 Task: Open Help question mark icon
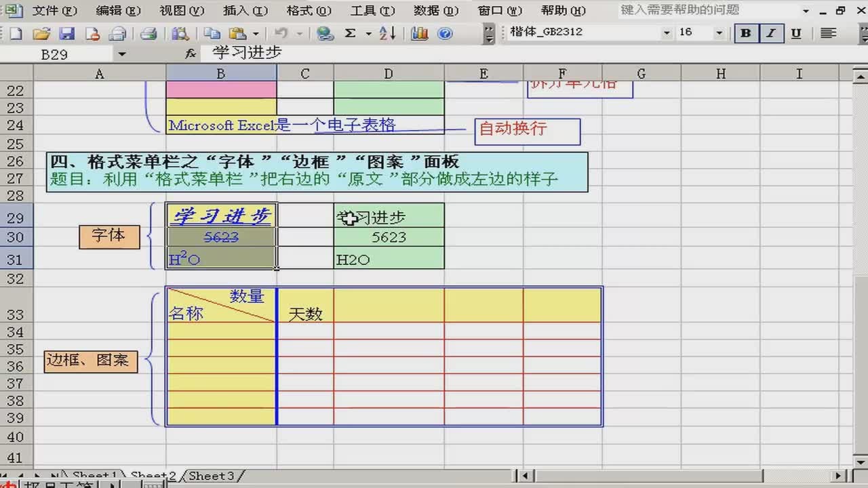pyautogui.click(x=445, y=33)
